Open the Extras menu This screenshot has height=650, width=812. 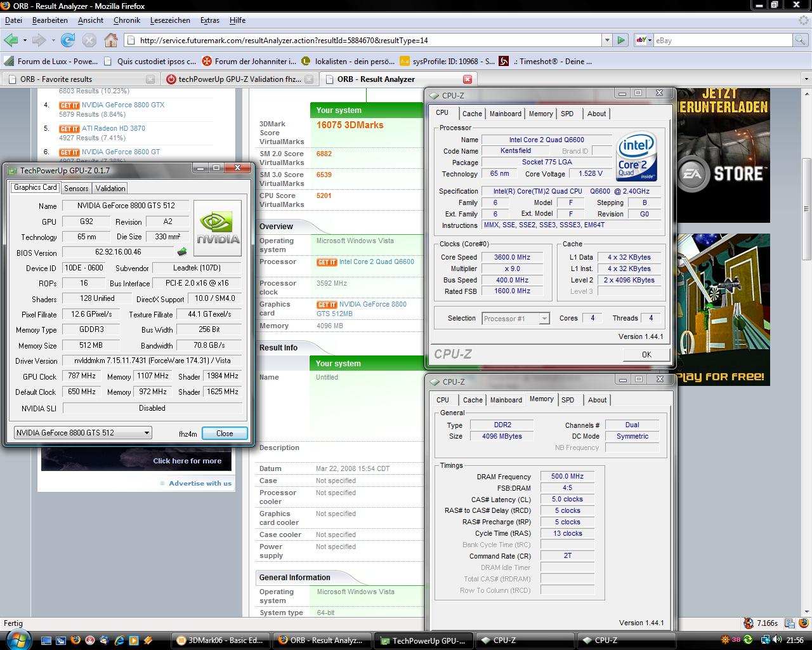[x=210, y=20]
